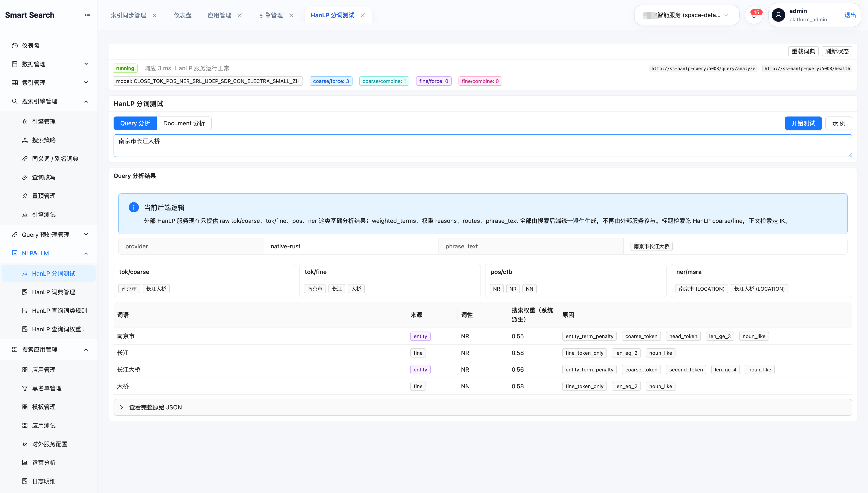Image resolution: width=868 pixels, height=493 pixels.
Task: Click the query/analyze URL label
Action: tap(703, 68)
